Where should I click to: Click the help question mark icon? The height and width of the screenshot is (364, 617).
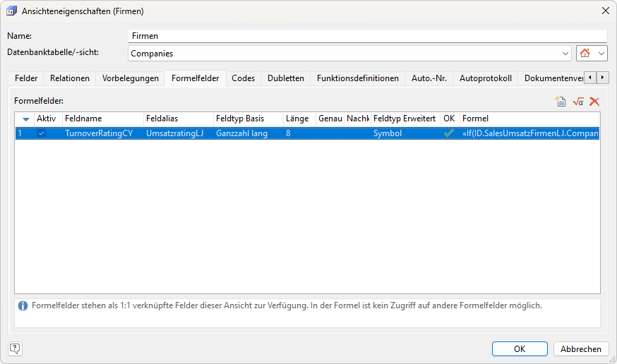pyautogui.click(x=16, y=348)
